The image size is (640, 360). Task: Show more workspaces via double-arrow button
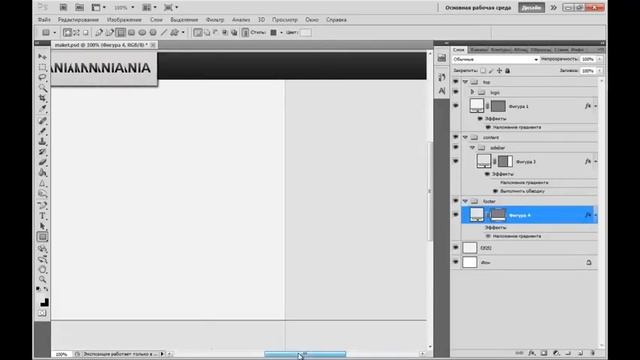click(553, 7)
